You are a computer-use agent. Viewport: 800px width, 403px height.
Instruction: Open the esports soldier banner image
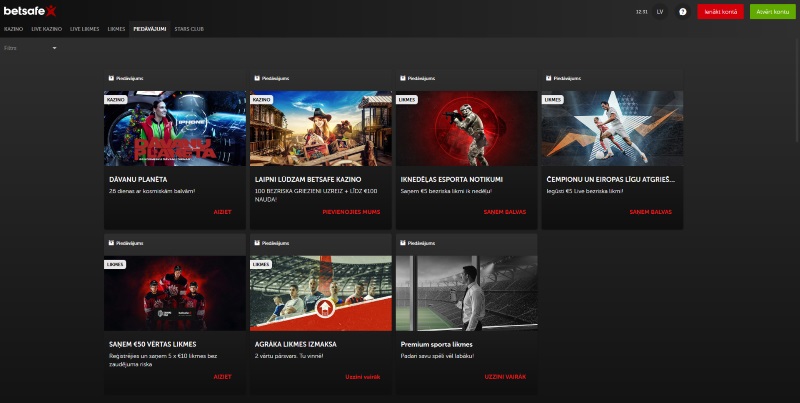pyautogui.click(x=467, y=129)
